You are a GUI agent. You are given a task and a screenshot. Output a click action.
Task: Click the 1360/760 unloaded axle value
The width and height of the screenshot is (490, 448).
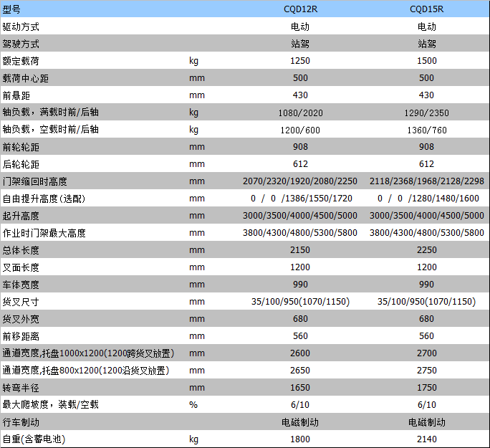click(426, 130)
